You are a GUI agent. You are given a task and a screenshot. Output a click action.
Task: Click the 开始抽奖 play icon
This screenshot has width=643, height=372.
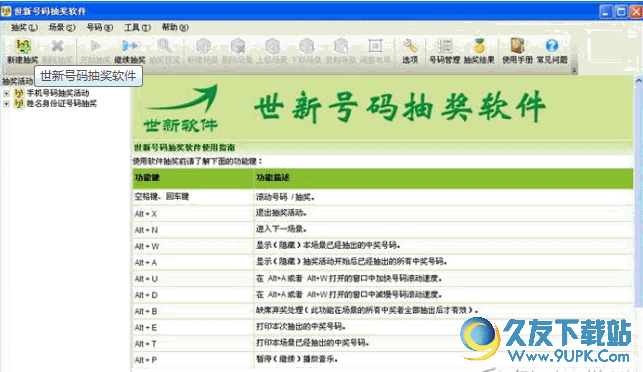point(95,46)
